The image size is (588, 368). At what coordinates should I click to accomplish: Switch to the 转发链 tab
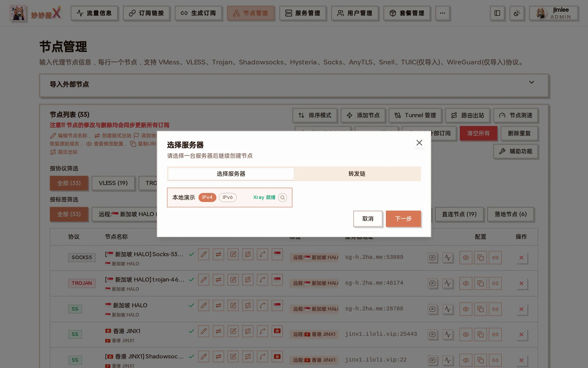(357, 174)
